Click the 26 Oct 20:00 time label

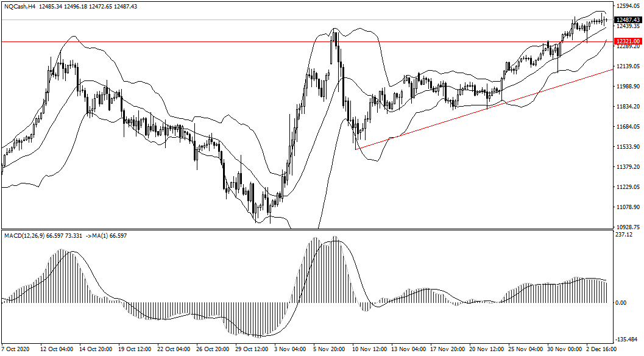(x=214, y=350)
